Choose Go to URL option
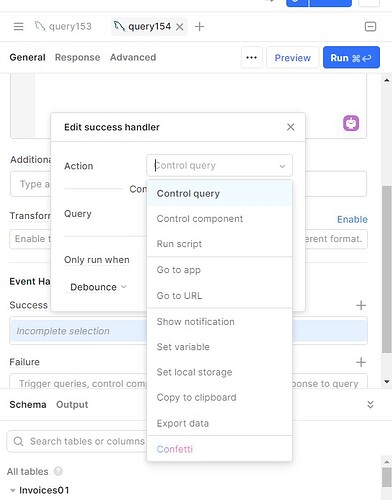 pos(219,296)
